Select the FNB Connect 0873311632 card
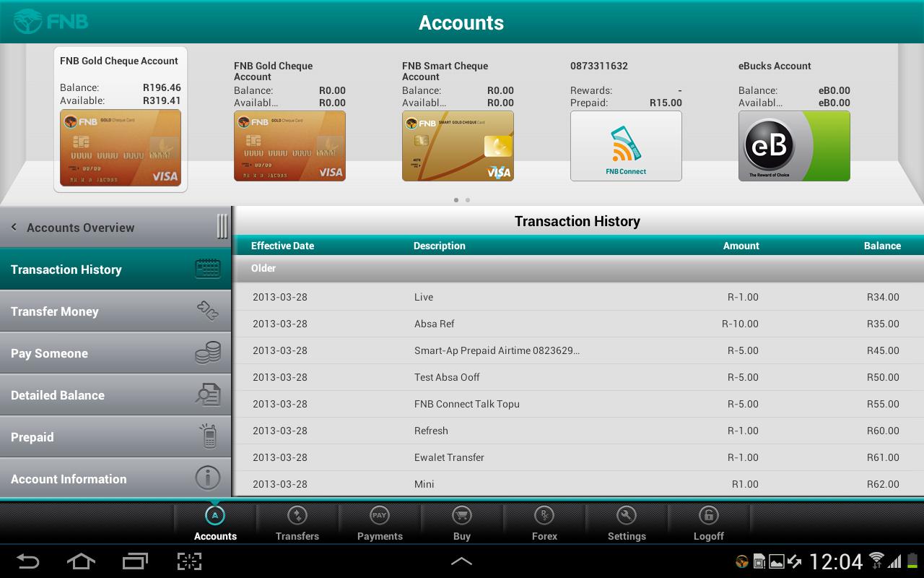Image resolution: width=924 pixels, height=578 pixels. (626, 120)
